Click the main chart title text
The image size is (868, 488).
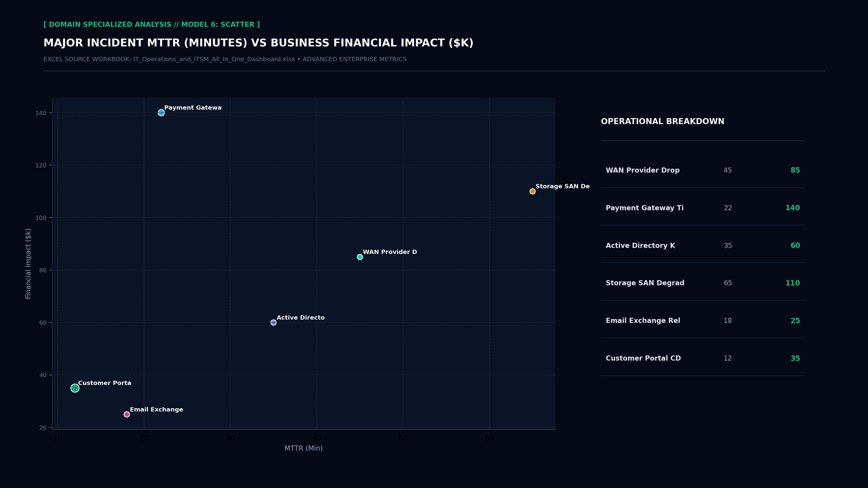point(259,43)
